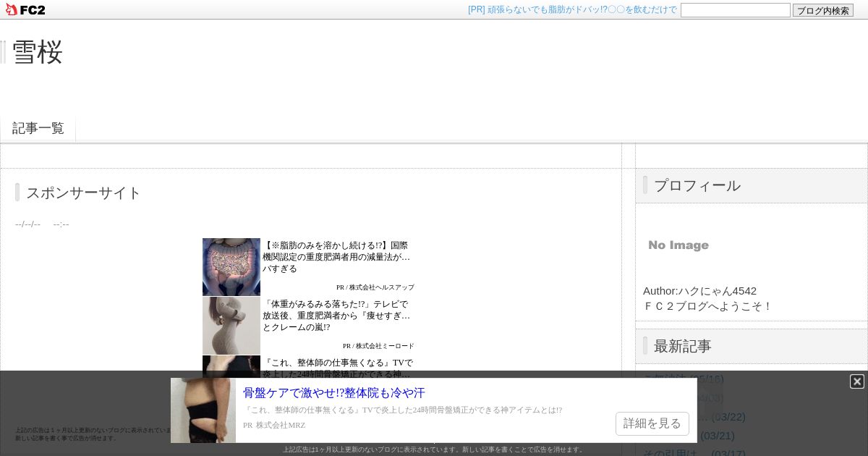Click the 最新記事 section heading

(x=683, y=346)
